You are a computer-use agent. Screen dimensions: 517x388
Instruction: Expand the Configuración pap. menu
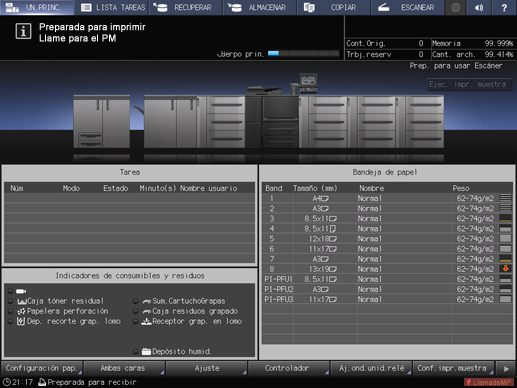(x=42, y=368)
